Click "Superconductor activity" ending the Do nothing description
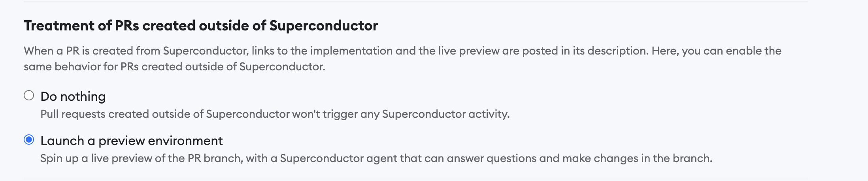Screen dimensions: 868x181 tap(446, 114)
